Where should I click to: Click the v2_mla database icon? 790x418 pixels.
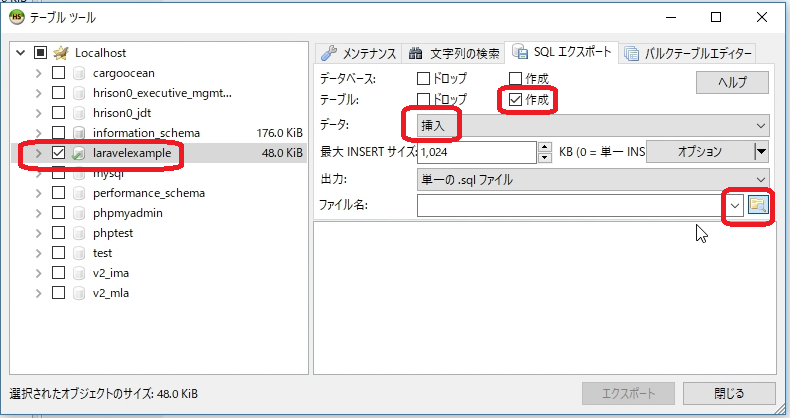click(x=79, y=293)
